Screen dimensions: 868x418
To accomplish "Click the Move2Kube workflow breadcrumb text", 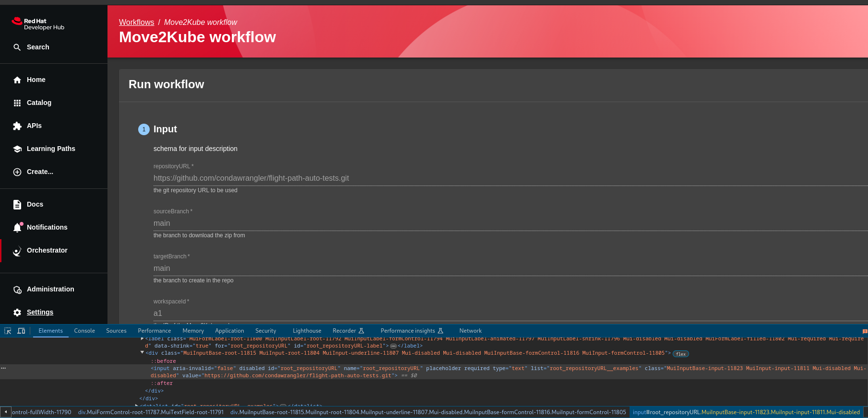I will (x=201, y=23).
